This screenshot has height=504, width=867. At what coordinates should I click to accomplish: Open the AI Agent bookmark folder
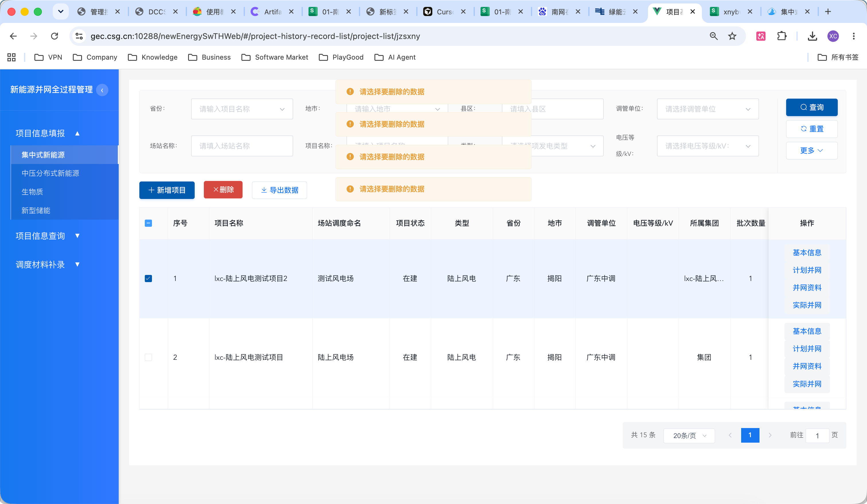[395, 57]
